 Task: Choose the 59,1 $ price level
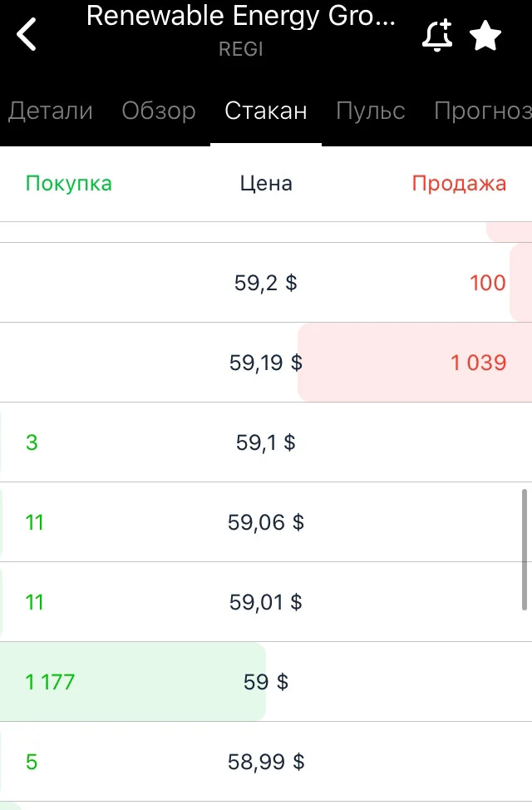click(265, 442)
